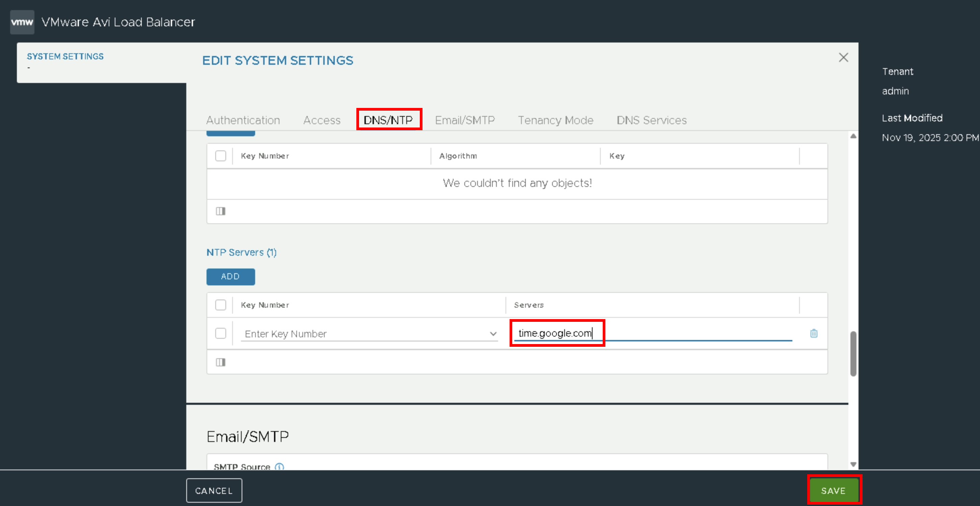
Task: Click the VMware Avi Load Balancer title
Action: coord(118,22)
